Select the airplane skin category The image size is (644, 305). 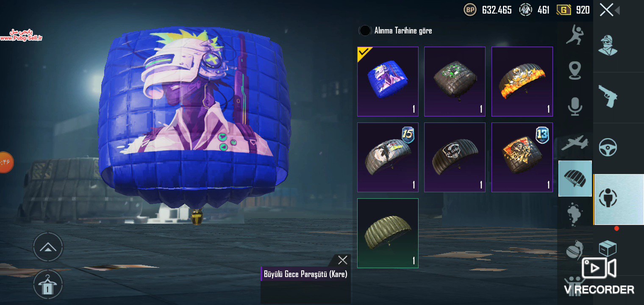(575, 143)
